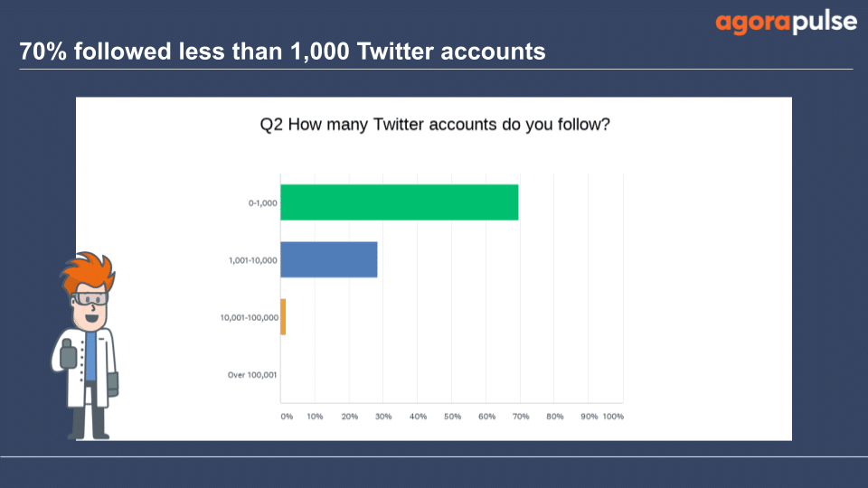Viewport: 868px width, 488px height.
Task: Select the slide title about 70% followed
Action: tap(282, 52)
